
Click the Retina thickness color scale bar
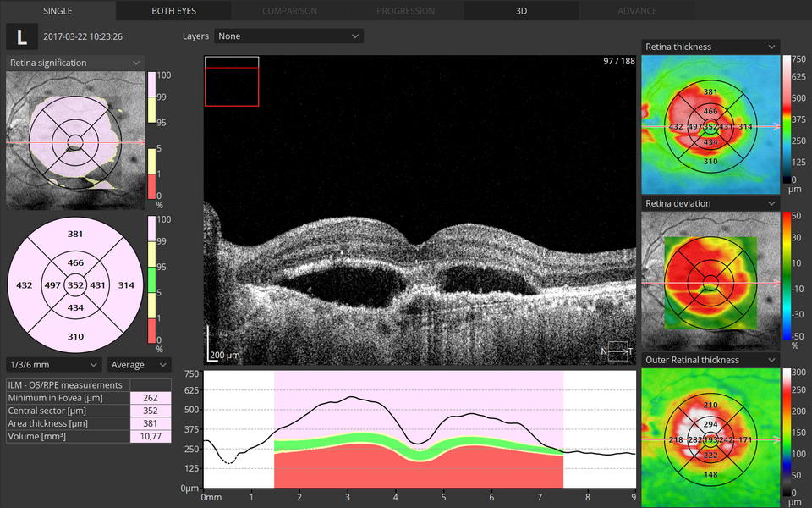point(788,119)
